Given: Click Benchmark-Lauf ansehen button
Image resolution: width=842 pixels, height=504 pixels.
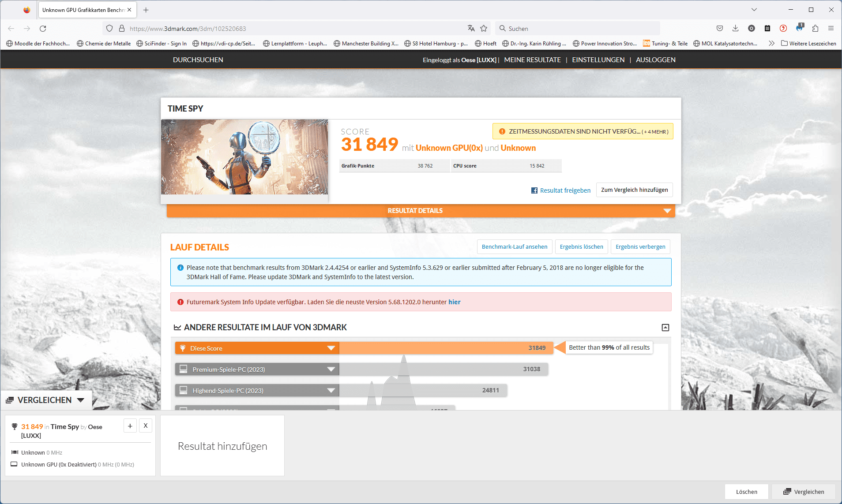Looking at the screenshot, I should pyautogui.click(x=515, y=246).
